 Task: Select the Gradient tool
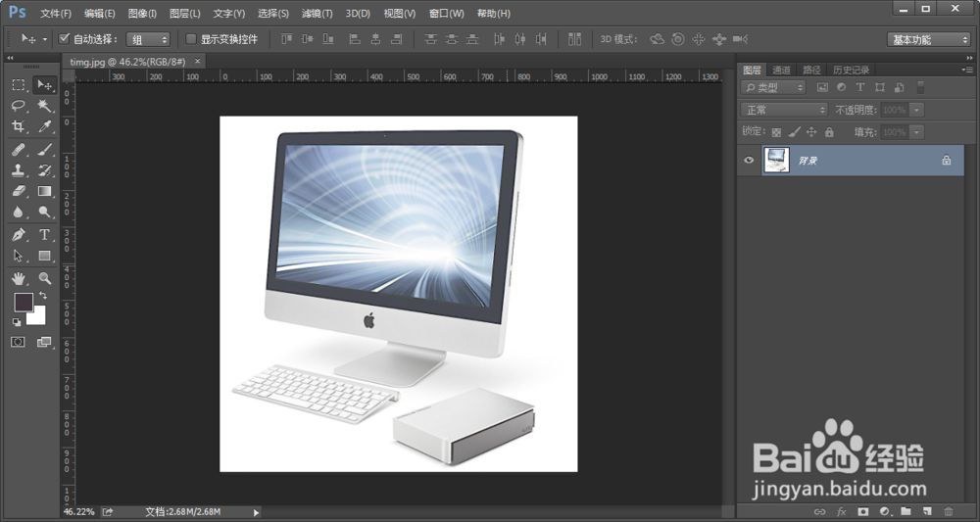coord(44,191)
